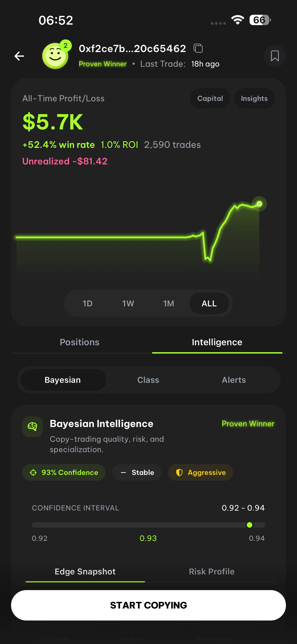This screenshot has height=644, width=297.
Task: Click the back arrow to return
Action: click(x=19, y=56)
